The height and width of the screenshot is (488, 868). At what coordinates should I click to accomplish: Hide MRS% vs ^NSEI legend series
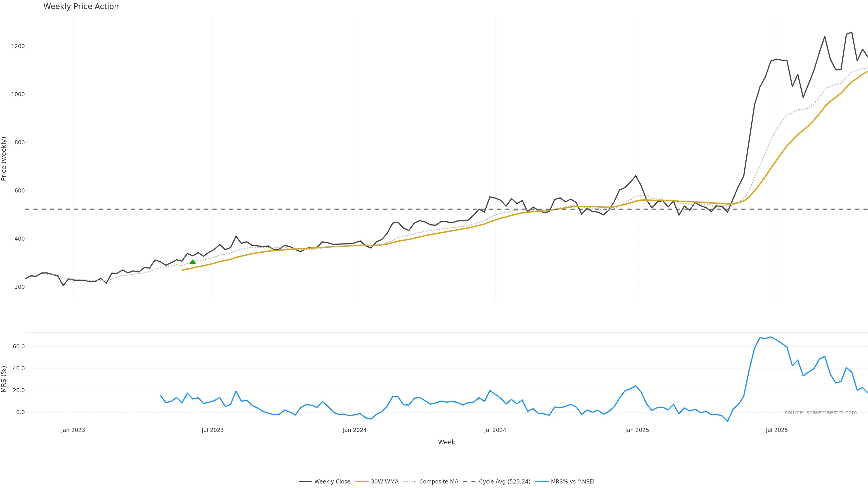pyautogui.click(x=573, y=482)
